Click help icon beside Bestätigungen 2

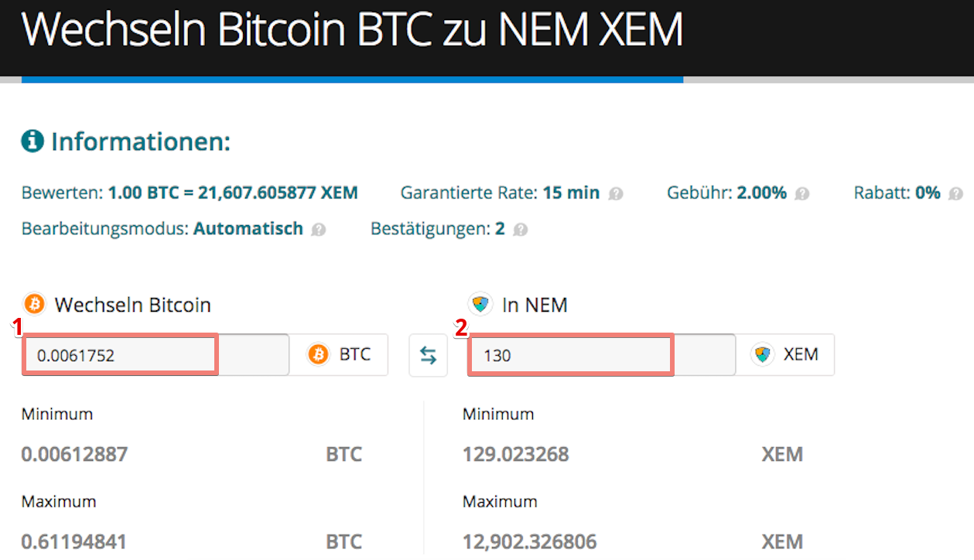click(521, 230)
